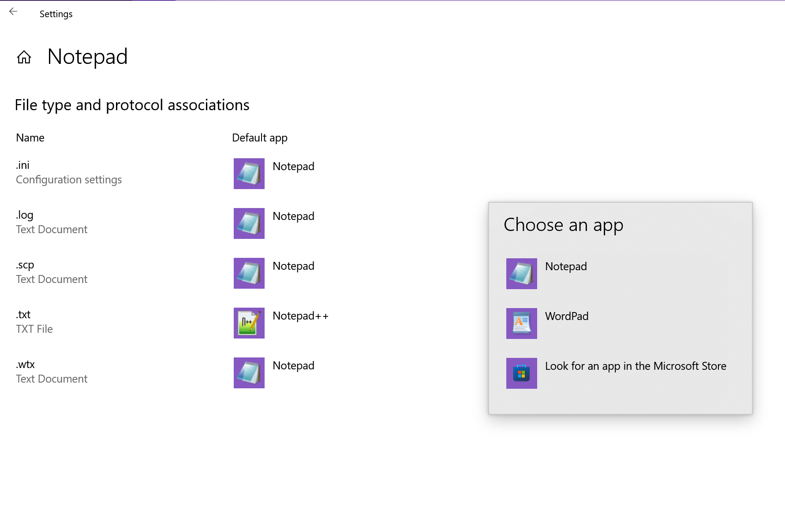Click the WordPad icon in the app chooser
Screen dimensions: 785x532
521,324
